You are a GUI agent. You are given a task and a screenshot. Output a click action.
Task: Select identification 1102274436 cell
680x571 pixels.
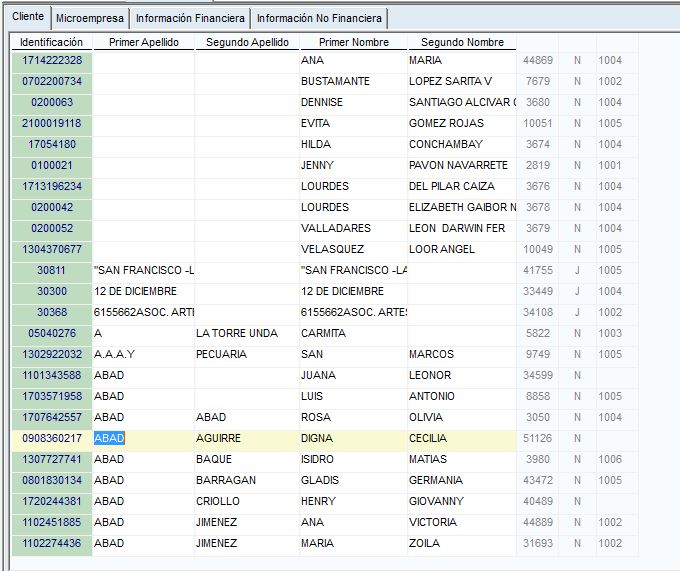pyautogui.click(x=52, y=544)
